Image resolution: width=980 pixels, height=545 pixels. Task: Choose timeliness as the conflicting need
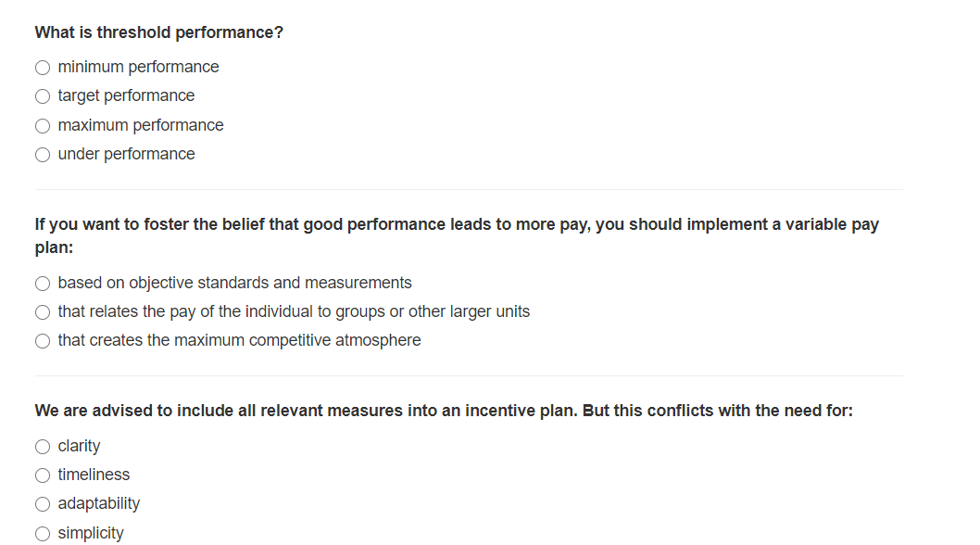(x=43, y=475)
